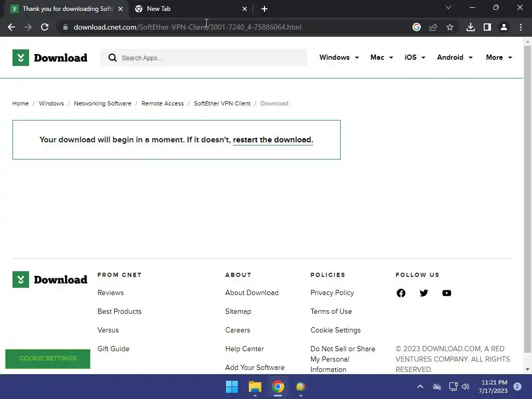Click the header Download logo
532x399 pixels.
50,58
